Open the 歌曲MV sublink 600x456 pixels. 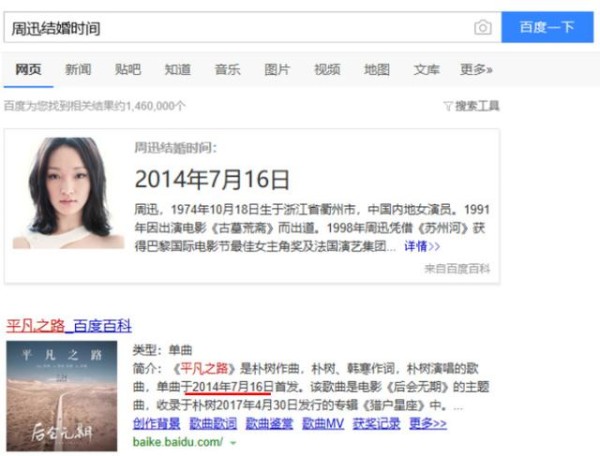click(x=323, y=423)
